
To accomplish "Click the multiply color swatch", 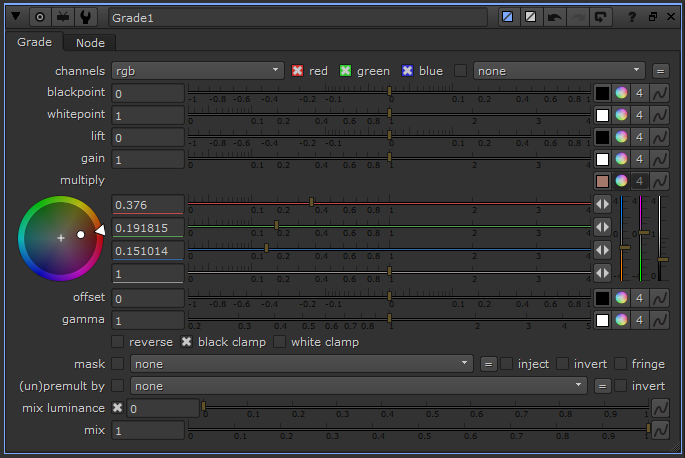I will pos(602,181).
